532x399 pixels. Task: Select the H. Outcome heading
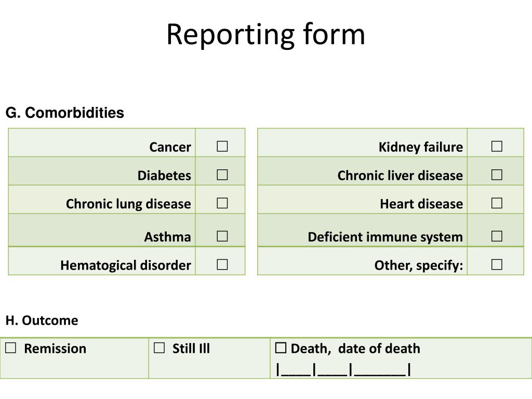tap(42, 320)
